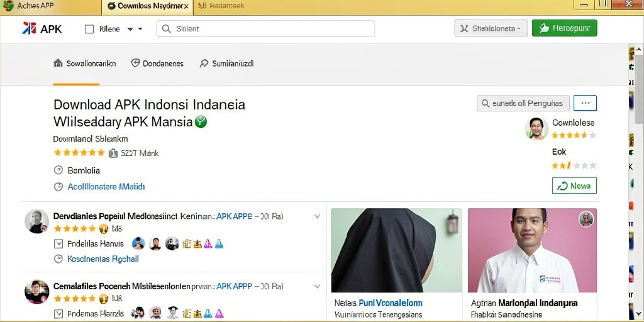This screenshot has width=644, height=322.
Task: Click the five-star rating under Doornlanol Sblenkm
Action: click(79, 153)
